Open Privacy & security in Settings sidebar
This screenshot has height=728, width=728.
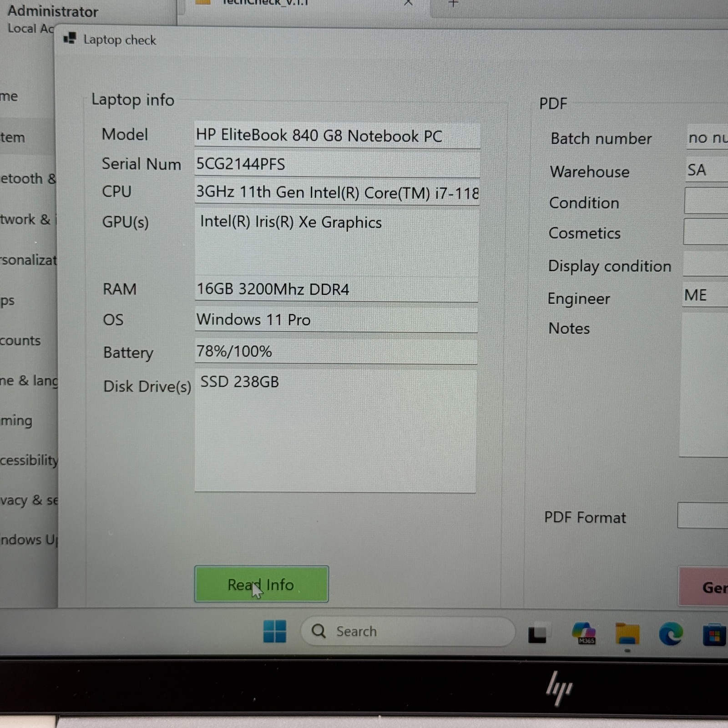point(28,500)
